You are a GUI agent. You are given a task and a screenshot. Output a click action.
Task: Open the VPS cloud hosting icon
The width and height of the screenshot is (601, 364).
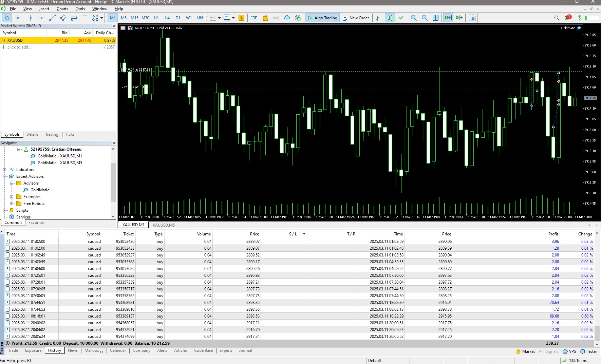tap(287, 18)
